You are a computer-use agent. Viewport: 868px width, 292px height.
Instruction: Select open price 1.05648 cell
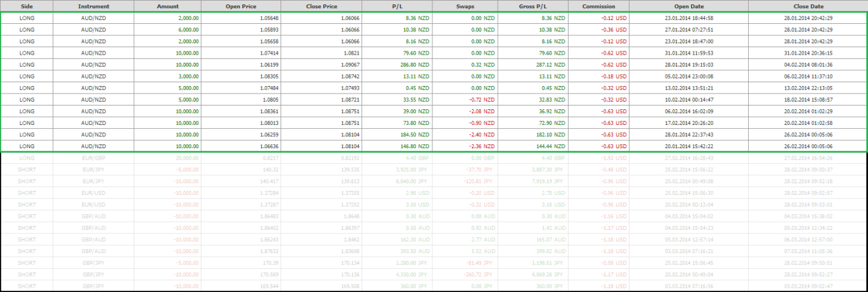[241, 18]
